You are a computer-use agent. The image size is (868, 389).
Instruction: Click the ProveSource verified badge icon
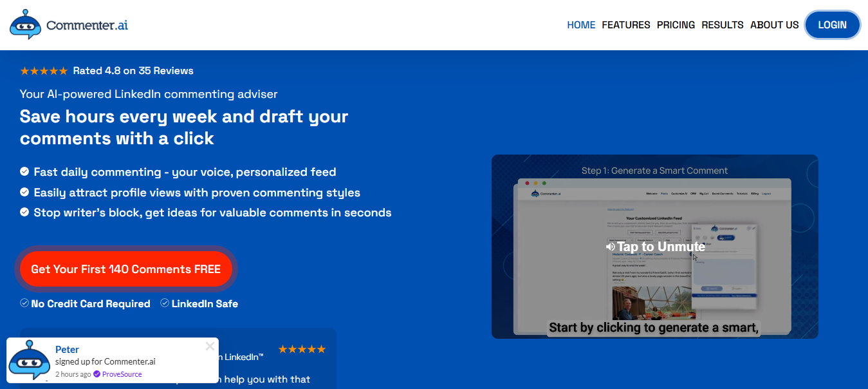tap(97, 374)
